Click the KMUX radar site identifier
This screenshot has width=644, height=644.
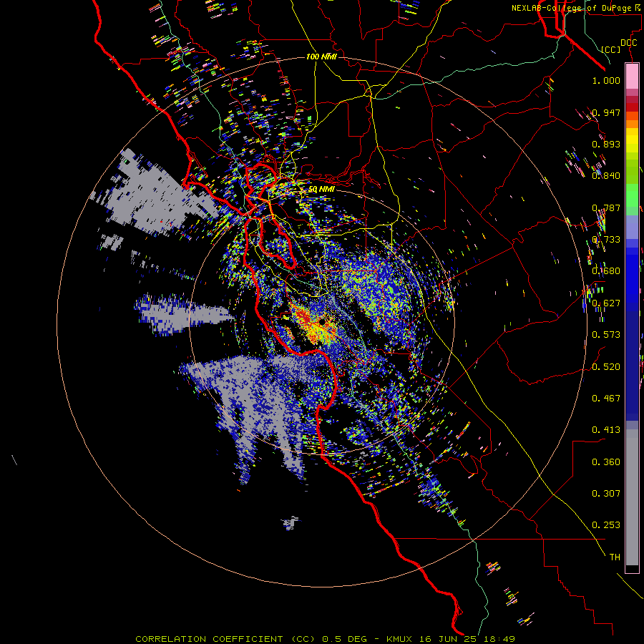(401, 639)
